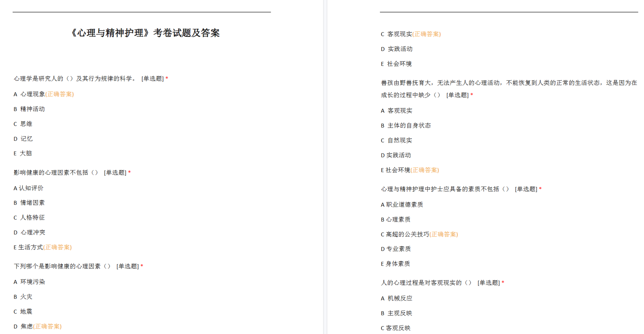Click answer option E 生活方式
Viewport: 644px width, 334px height.
(31, 247)
